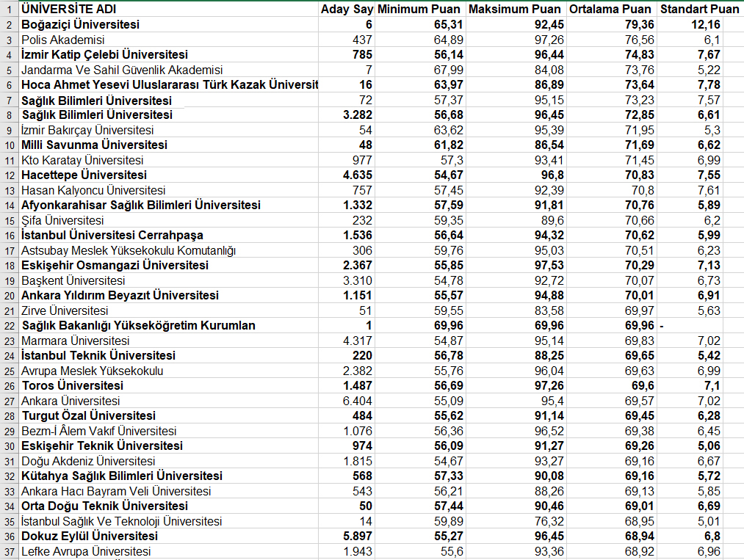Select the "Boğaziçi Üniversitesi" name cell
The image size is (744, 560).
(169, 24)
